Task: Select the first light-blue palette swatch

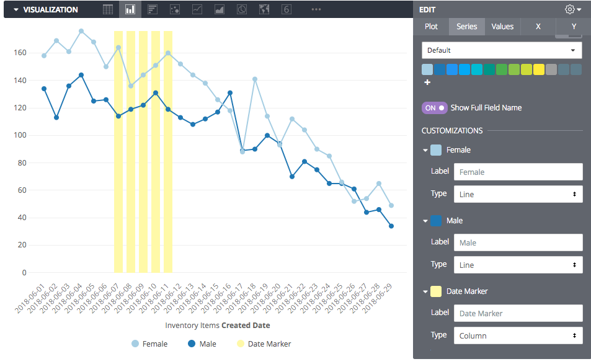Action: 427,69
